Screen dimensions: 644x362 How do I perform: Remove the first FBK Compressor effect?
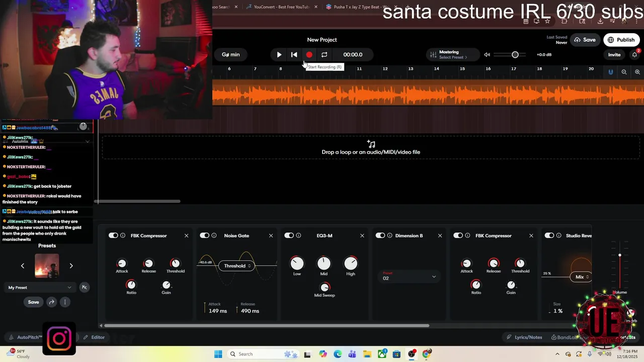click(186, 235)
